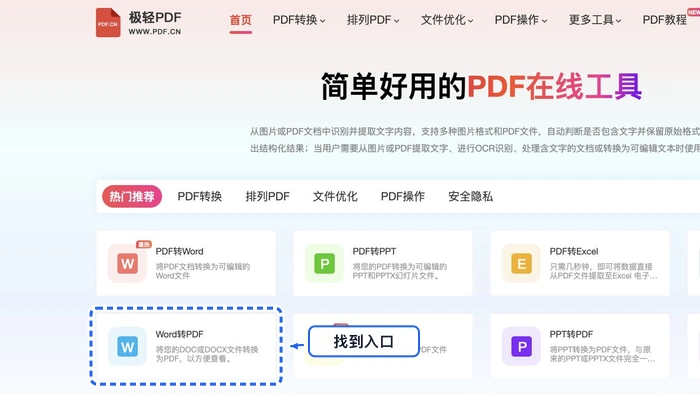Click the 简单好用的PDF在线工具 headline

coord(481,87)
